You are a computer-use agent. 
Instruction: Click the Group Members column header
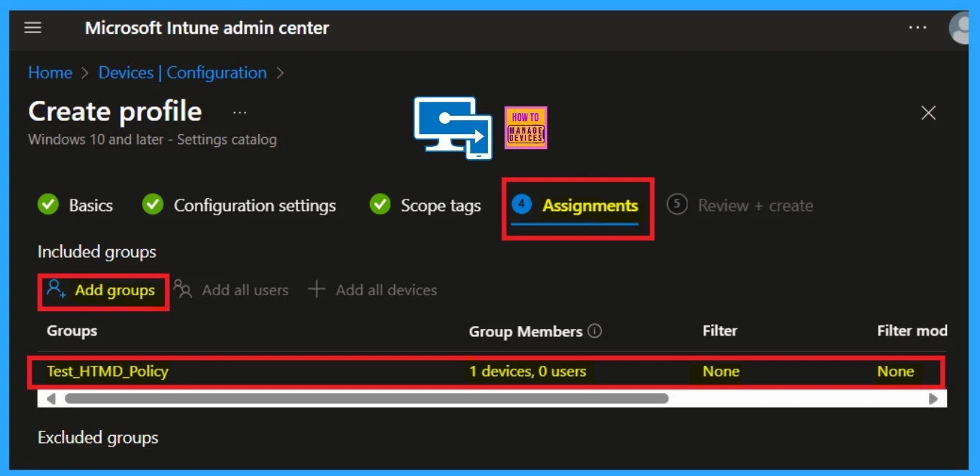(526, 331)
